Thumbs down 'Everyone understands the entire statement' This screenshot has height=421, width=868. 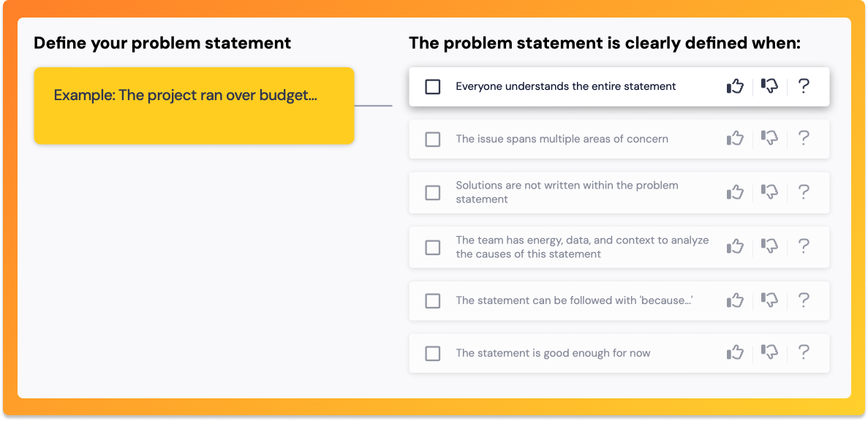point(769,86)
